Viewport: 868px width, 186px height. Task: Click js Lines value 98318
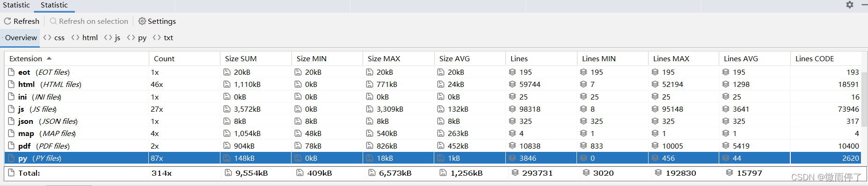(x=530, y=109)
